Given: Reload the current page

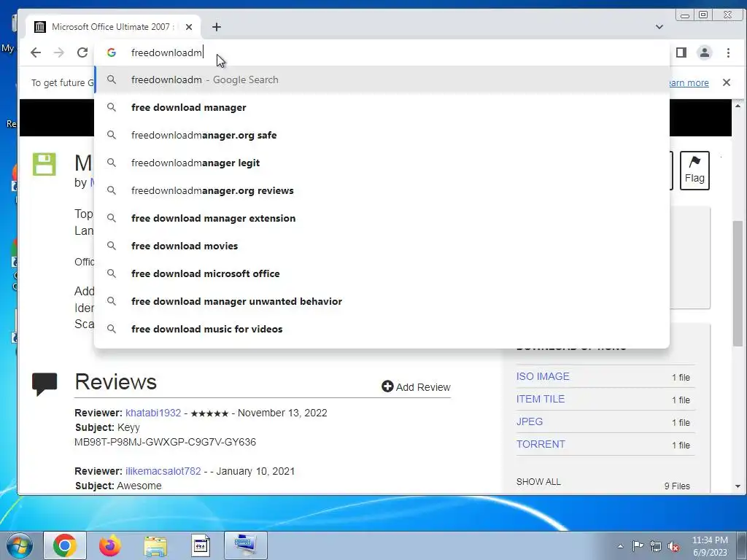Looking at the screenshot, I should (x=82, y=52).
